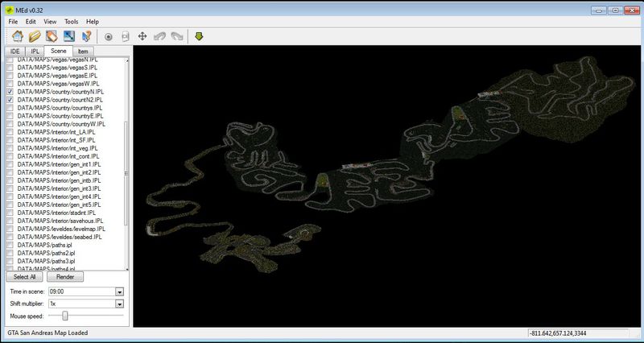The height and width of the screenshot is (343, 644).
Task: Click the open folder toolbar icon
Action: click(x=35, y=36)
